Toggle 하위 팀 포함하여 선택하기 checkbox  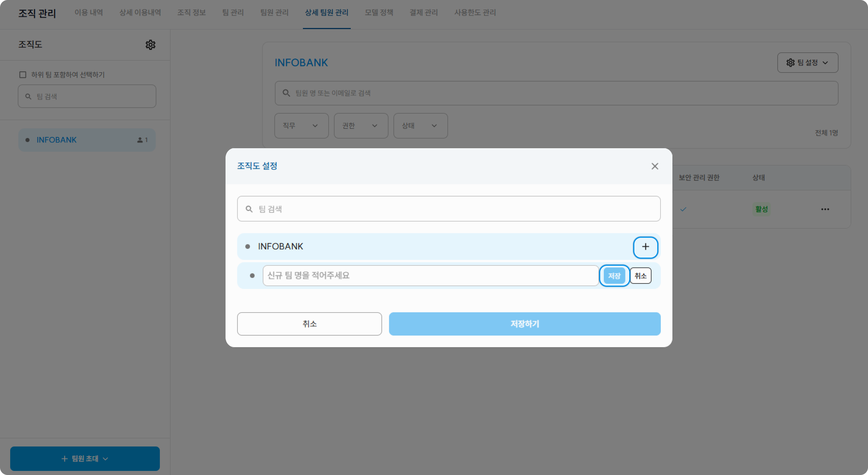(x=23, y=75)
